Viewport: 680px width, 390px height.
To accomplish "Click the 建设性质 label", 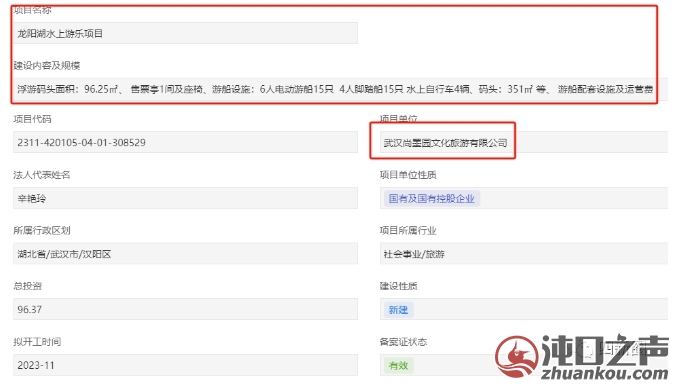I will pyautogui.click(x=399, y=286).
